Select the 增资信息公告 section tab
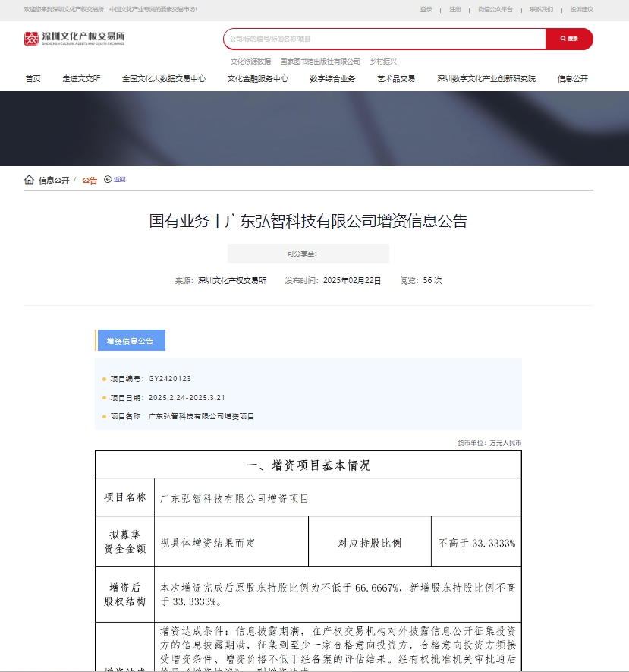Screen dimensions: 629x672 point(131,341)
